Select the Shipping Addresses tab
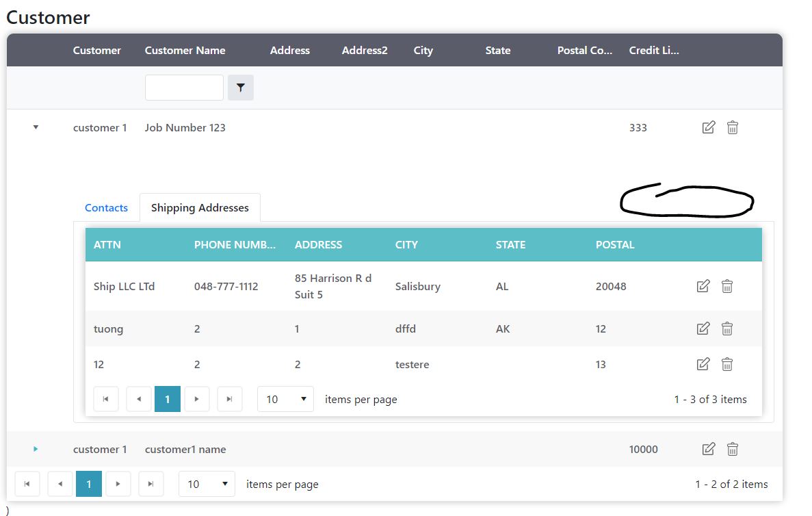 pos(200,208)
